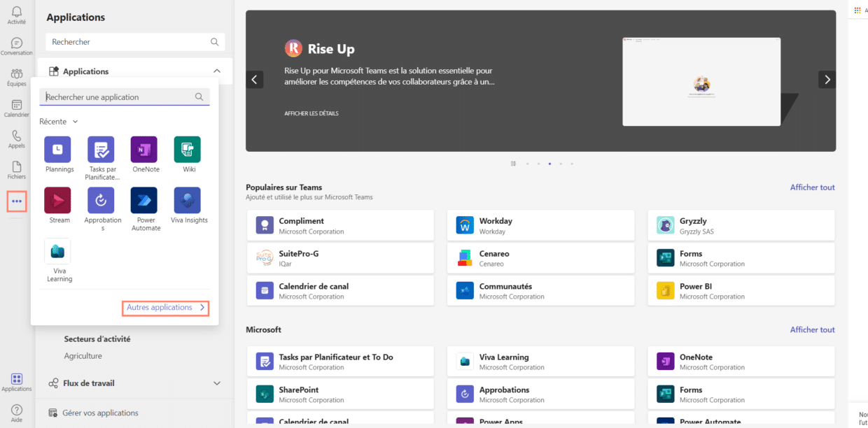Screen dimensions: 868x428
Task: Open Rise Up banner preview thumbnail
Action: click(701, 82)
